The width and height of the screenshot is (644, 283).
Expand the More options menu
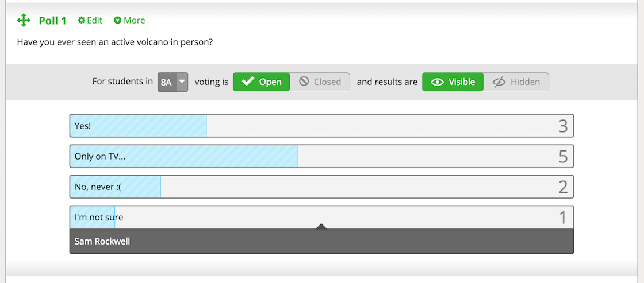(x=129, y=20)
